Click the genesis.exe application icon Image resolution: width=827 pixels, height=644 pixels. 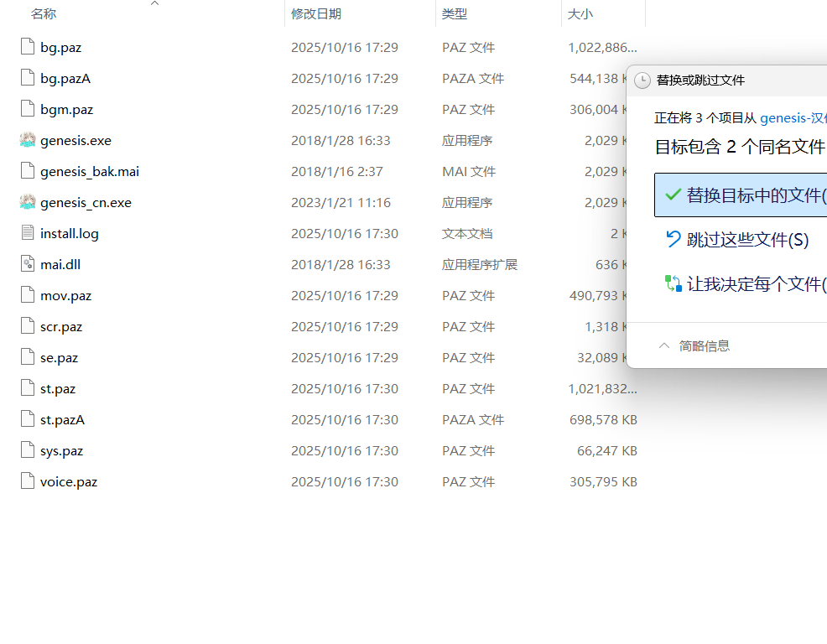(28, 140)
